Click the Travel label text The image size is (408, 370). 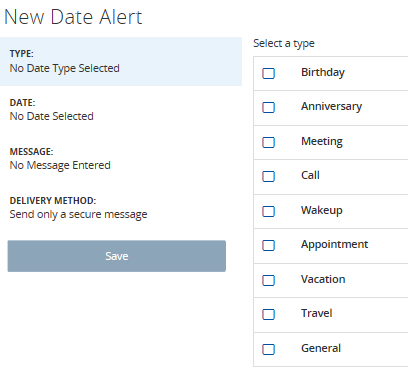[317, 313]
